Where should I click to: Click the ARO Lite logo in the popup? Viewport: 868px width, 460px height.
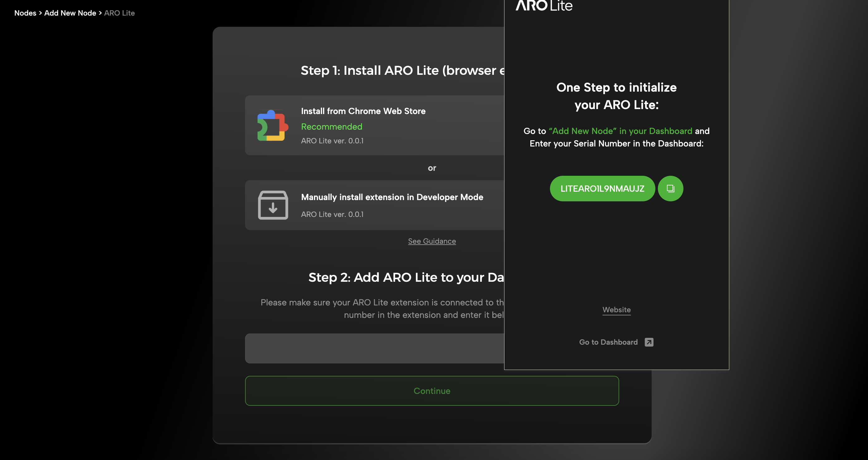(x=544, y=5)
